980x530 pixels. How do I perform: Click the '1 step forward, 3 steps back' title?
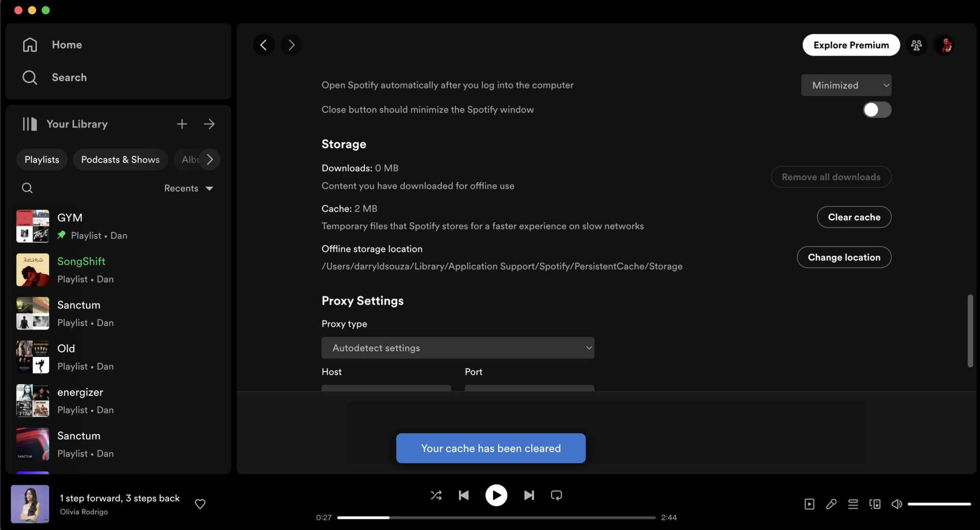pyautogui.click(x=119, y=498)
